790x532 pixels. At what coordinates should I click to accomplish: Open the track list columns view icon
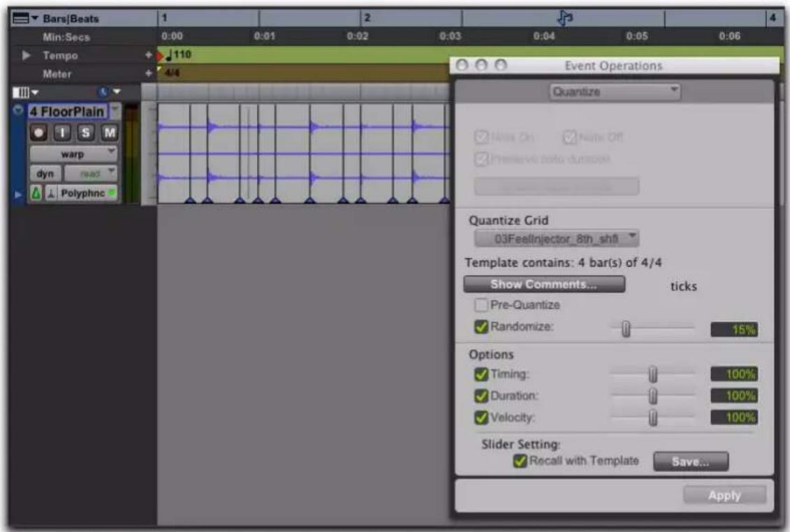20,92
